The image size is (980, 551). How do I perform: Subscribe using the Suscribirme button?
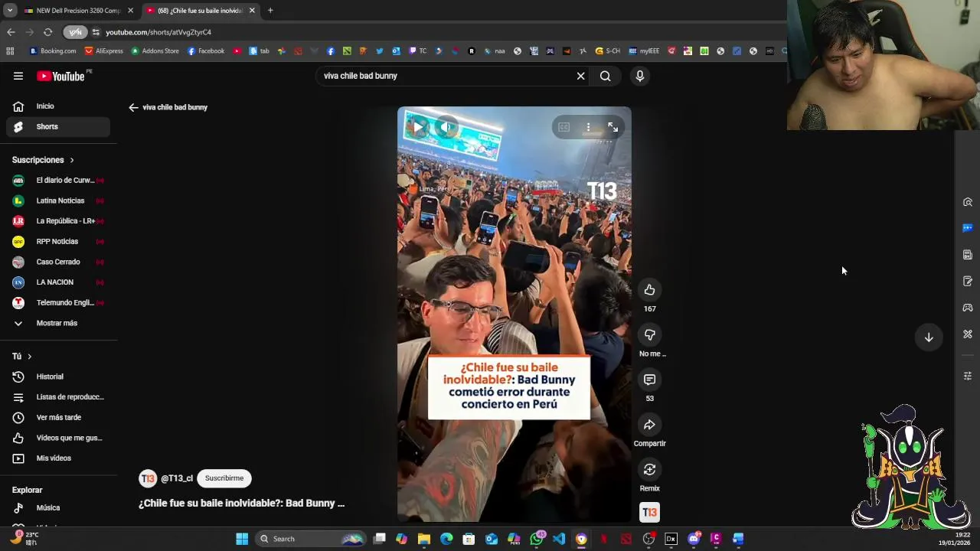point(224,478)
